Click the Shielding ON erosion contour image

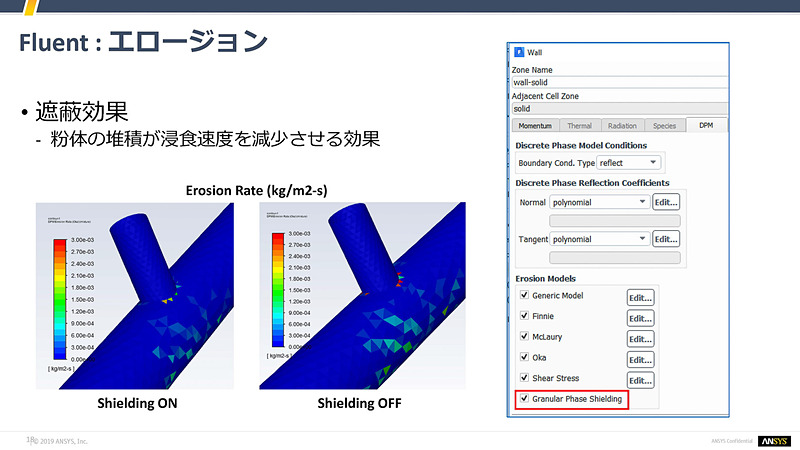pos(135,296)
